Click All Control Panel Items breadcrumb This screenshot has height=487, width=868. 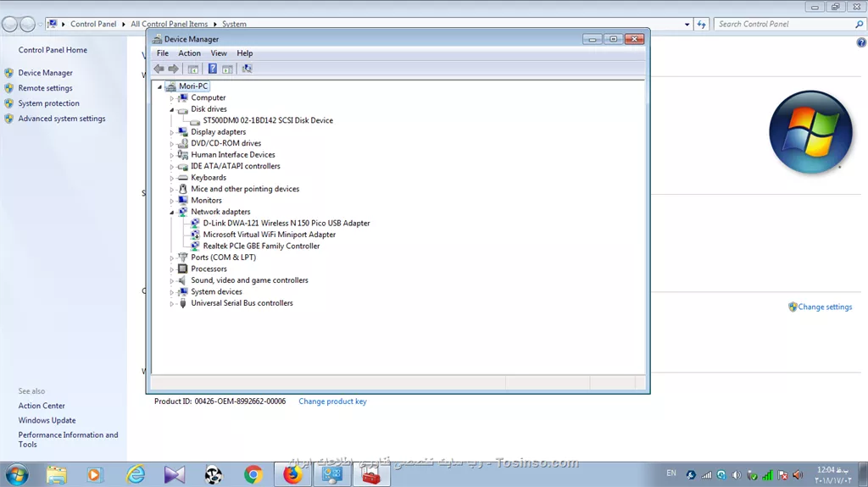click(169, 25)
